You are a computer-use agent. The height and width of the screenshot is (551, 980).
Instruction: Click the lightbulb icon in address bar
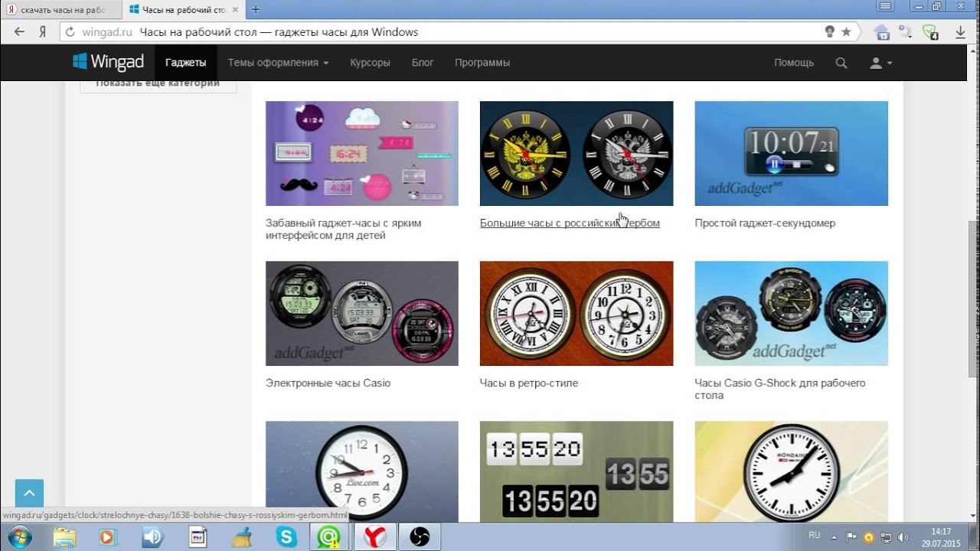829,32
